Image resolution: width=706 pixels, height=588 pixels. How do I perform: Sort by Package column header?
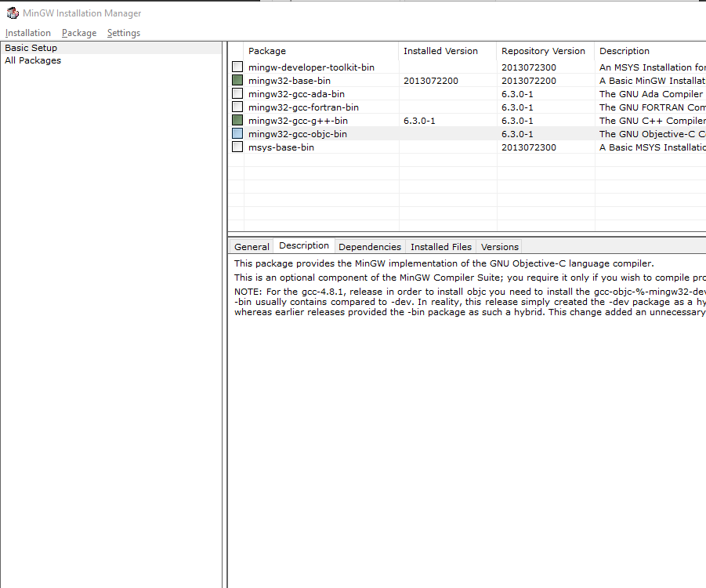(321, 51)
